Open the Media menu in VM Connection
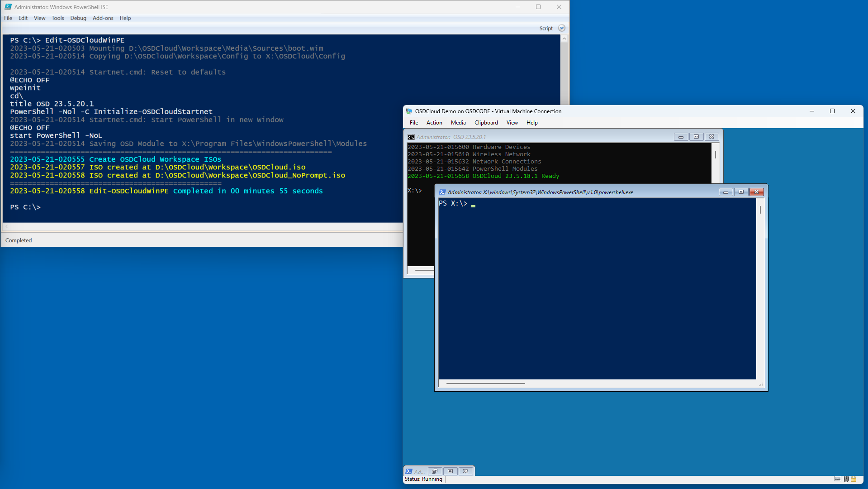This screenshot has height=489, width=868. (x=458, y=123)
